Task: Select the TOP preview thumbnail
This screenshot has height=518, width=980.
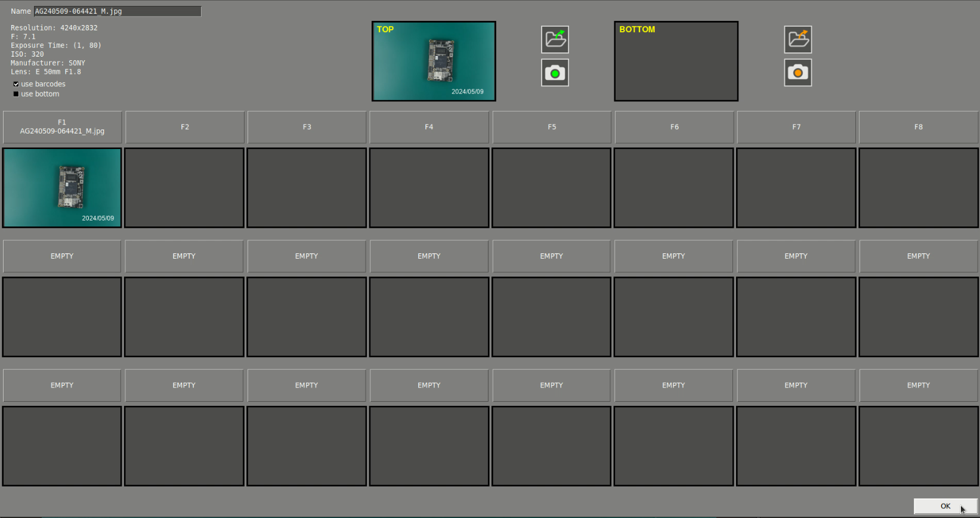Action: pyautogui.click(x=434, y=61)
